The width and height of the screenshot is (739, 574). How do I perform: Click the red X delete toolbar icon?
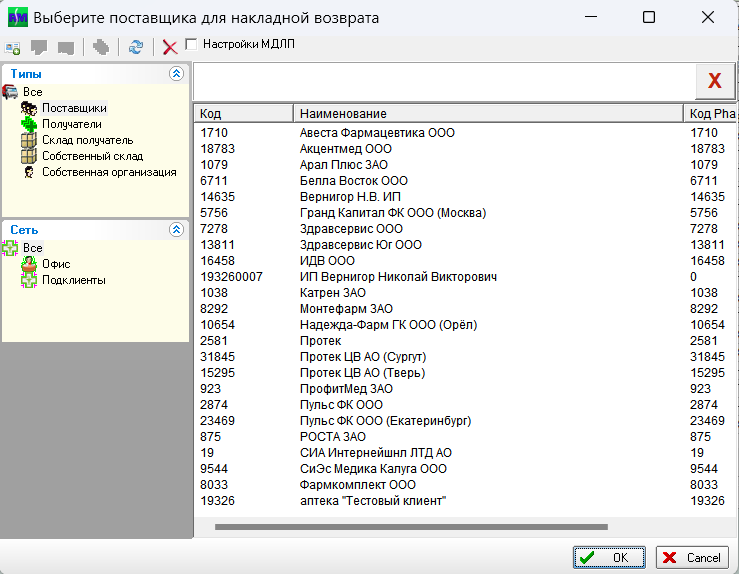(170, 47)
